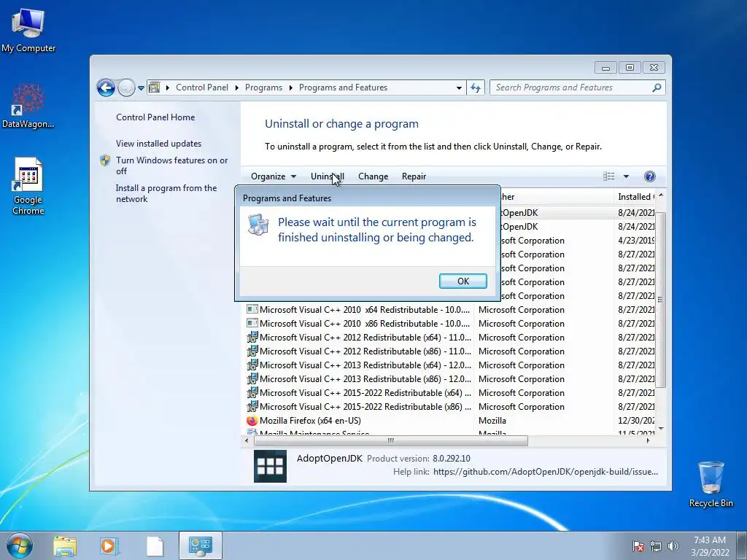The height and width of the screenshot is (560, 747).
Task: Select Microsoft Visual C++ 2010 x86 Redistributable row
Action: [x=450, y=323]
